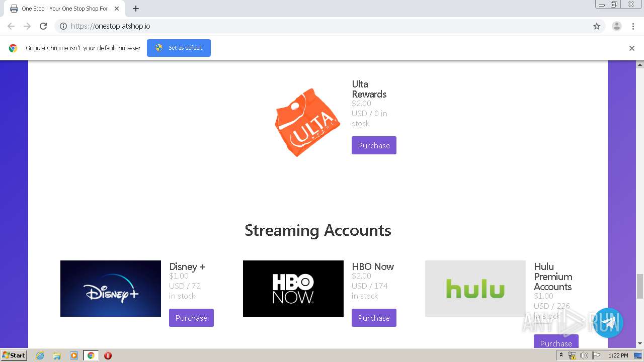Purchase Disney + account
Image resolution: width=644 pixels, height=362 pixels.
[x=191, y=318]
